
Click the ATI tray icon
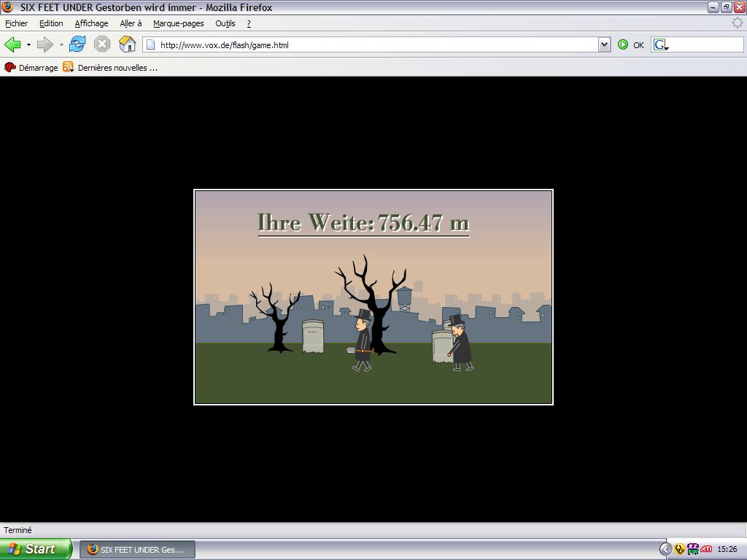[x=706, y=549]
